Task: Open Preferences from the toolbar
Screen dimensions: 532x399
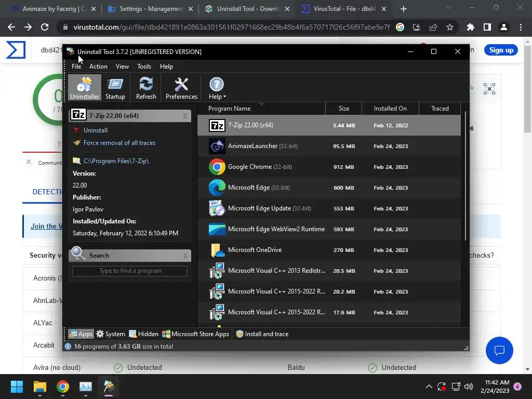Action: [181, 88]
